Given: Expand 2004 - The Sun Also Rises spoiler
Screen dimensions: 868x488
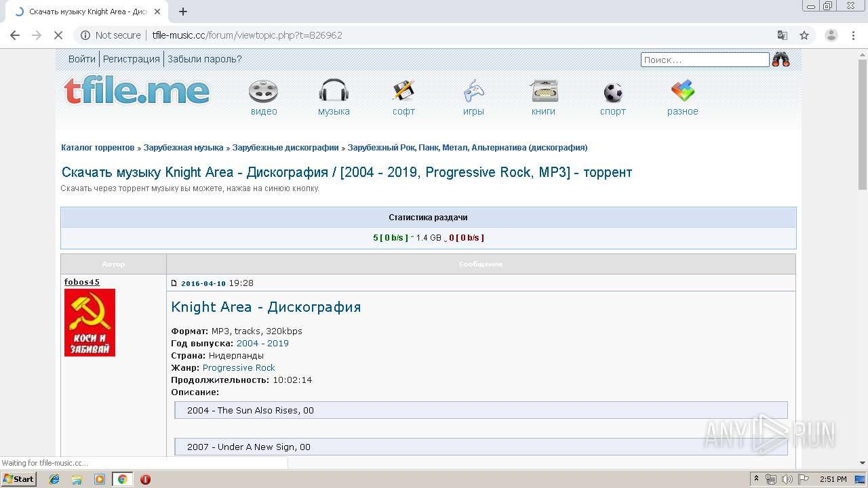Looking at the screenshot, I should (x=481, y=410).
